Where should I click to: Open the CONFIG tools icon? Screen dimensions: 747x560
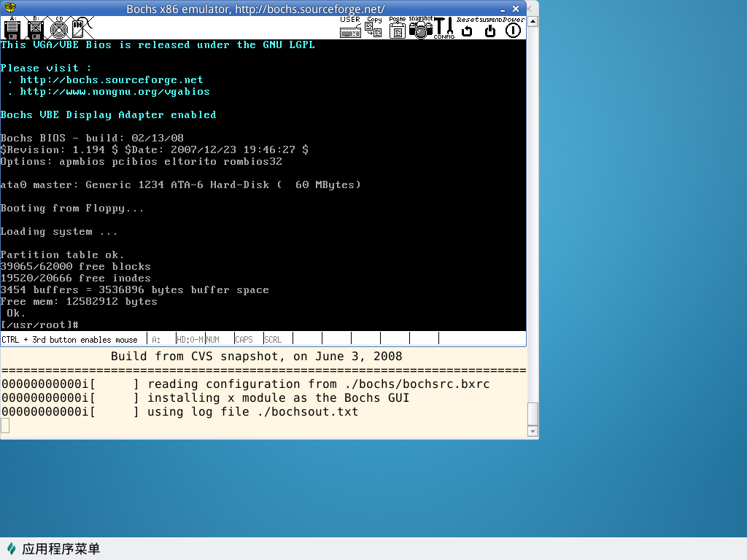coord(444,28)
